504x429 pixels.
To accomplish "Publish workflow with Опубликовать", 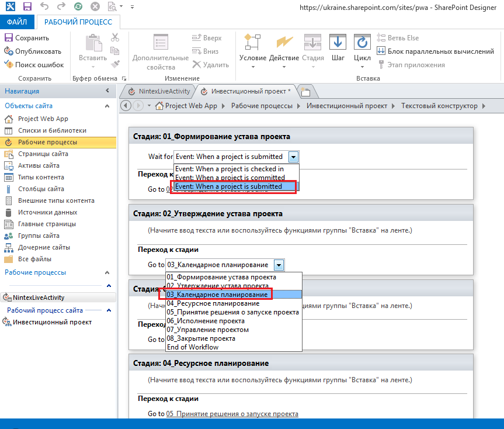I will point(33,51).
